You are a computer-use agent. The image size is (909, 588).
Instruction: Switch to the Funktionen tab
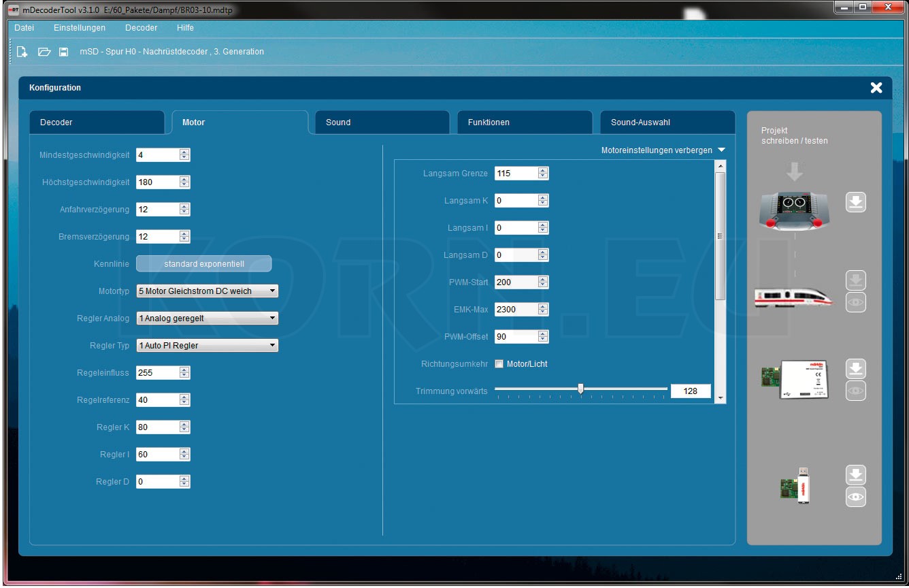pos(524,122)
